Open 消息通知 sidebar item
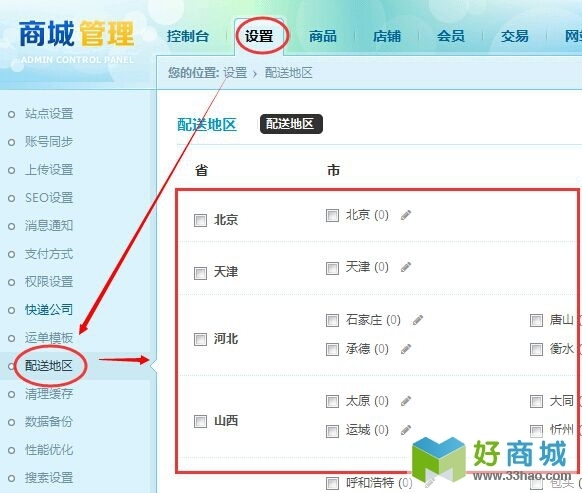Viewport: 582px width, 493px height. pos(49,226)
